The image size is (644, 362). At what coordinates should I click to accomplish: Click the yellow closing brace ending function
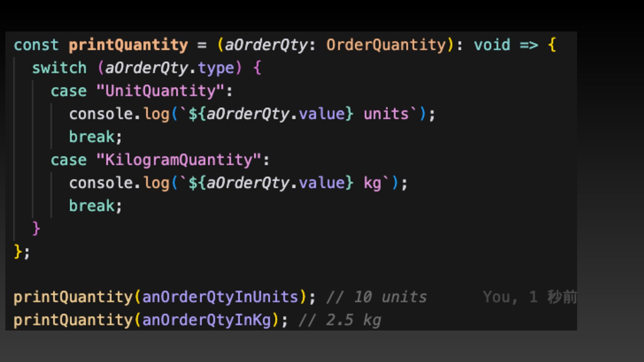click(18, 251)
